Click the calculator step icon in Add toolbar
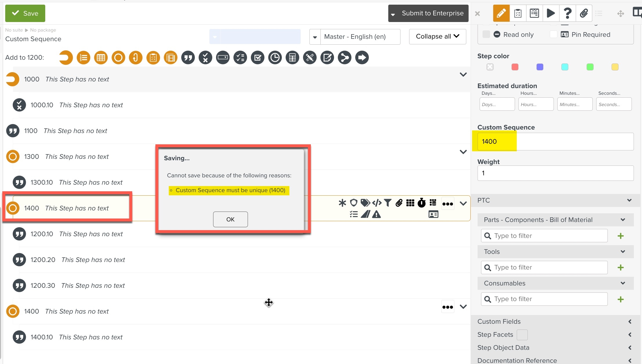Screen dimensions: 642x364 (292, 58)
